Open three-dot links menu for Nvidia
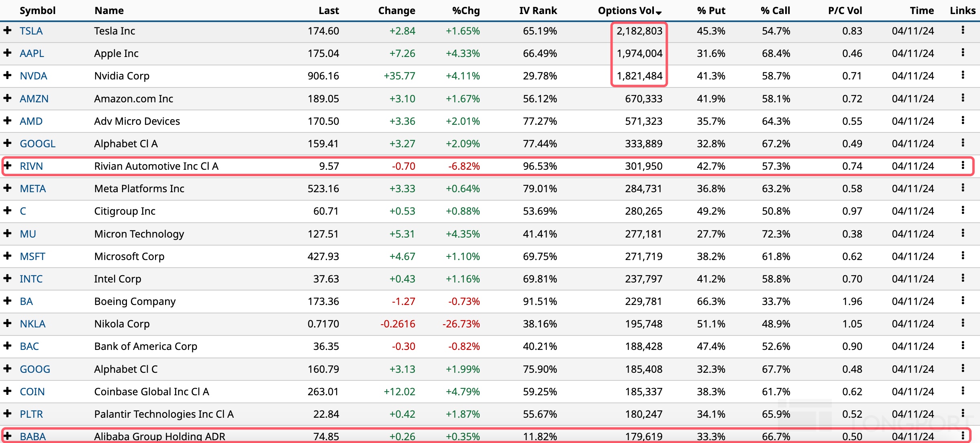 pos(963,75)
